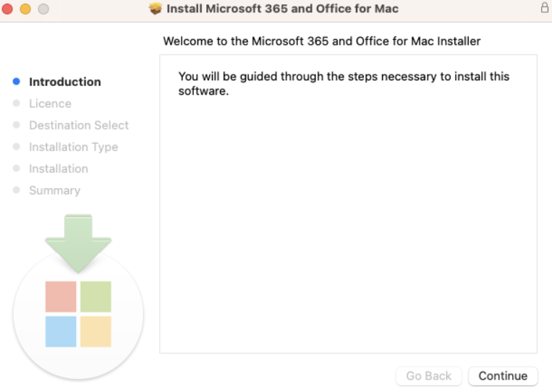Click the greyed-out Go Back button
Screen dimensions: 552x392
tap(429, 376)
